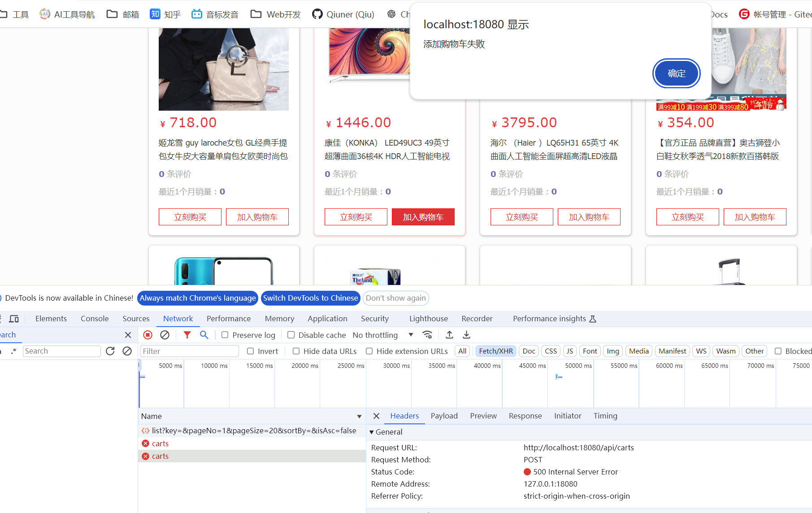Toggle the WS type filter
The width and height of the screenshot is (812, 513).
pyautogui.click(x=701, y=351)
